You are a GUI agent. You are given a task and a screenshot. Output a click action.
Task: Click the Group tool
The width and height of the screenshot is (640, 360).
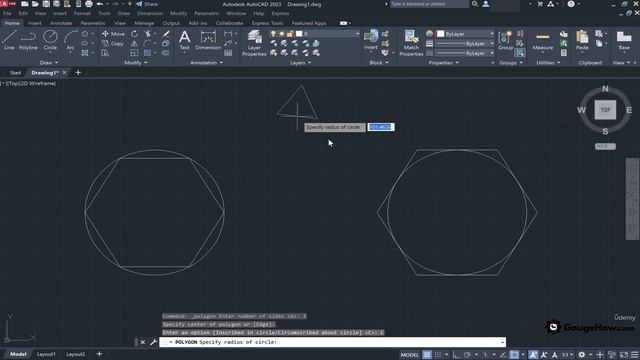(x=505, y=40)
